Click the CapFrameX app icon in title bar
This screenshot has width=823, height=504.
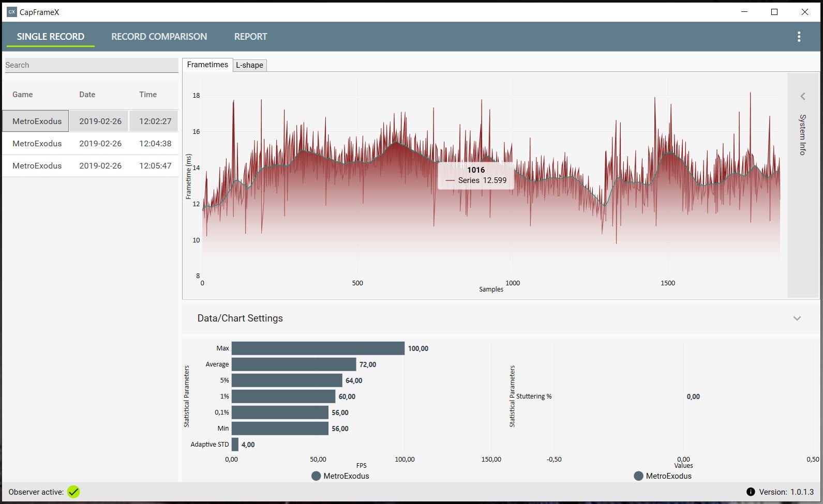pos(11,12)
